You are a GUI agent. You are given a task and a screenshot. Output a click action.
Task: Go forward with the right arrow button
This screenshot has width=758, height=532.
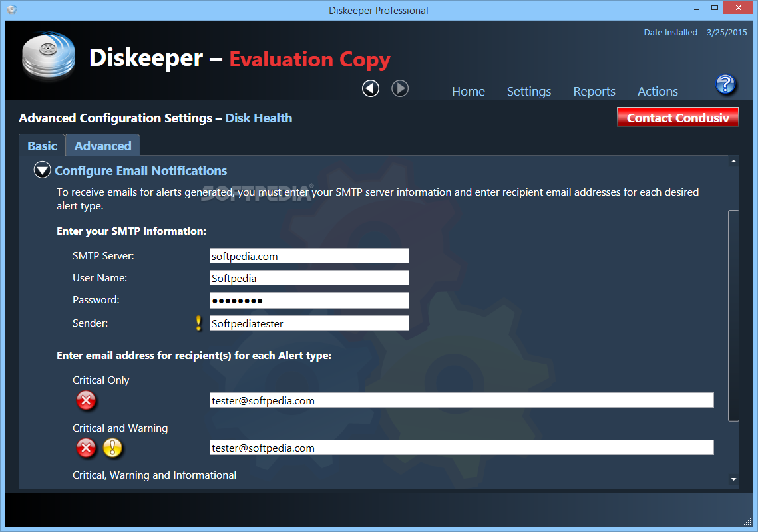point(400,88)
